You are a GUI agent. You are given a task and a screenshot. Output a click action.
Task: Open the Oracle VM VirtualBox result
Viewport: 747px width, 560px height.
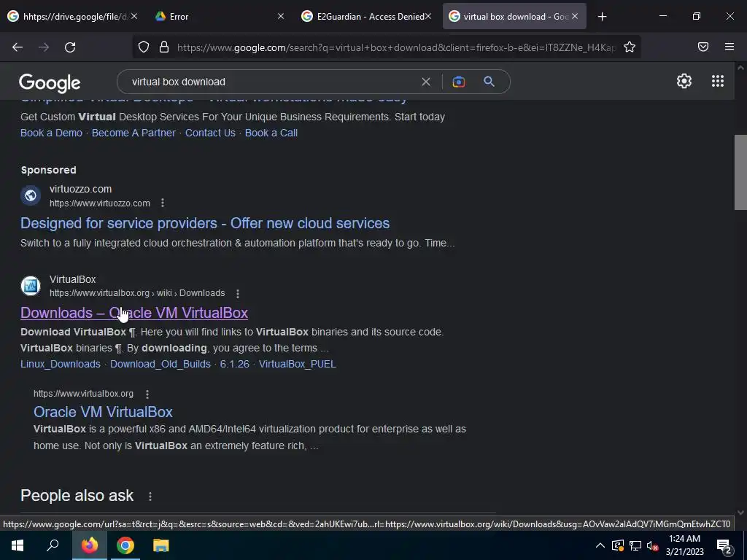click(103, 412)
